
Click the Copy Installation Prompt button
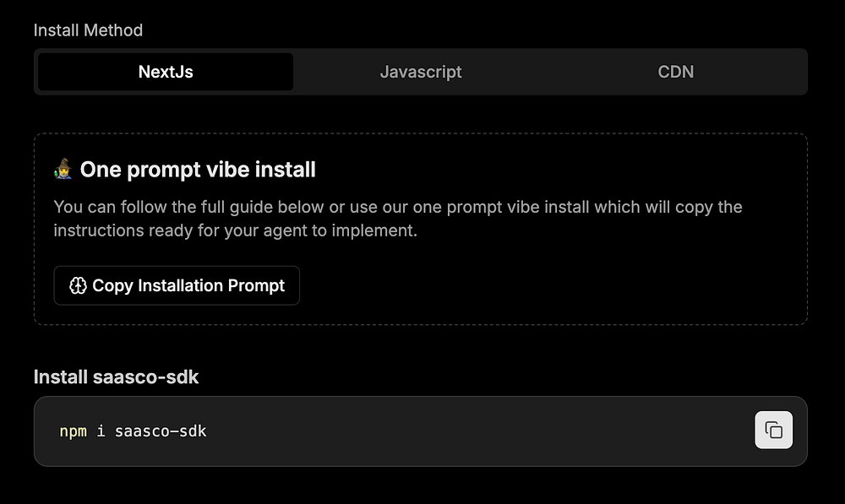[177, 285]
